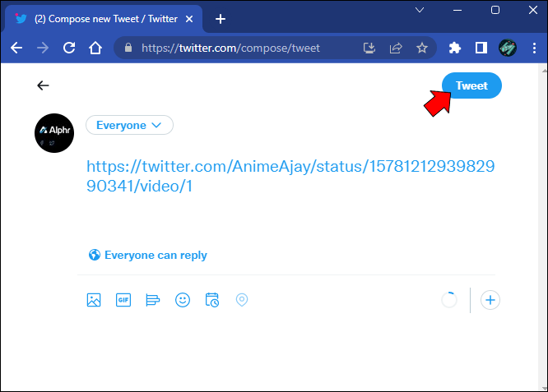Screen dimensions: 548x392
Task: Open the Chrome three-dot menu
Action: [x=534, y=48]
